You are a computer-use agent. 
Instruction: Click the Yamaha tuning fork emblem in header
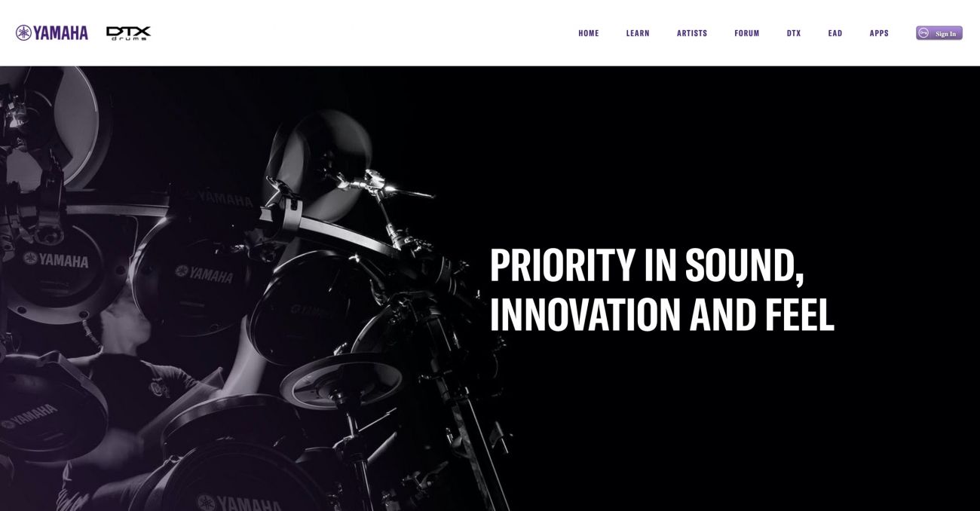coord(23,33)
